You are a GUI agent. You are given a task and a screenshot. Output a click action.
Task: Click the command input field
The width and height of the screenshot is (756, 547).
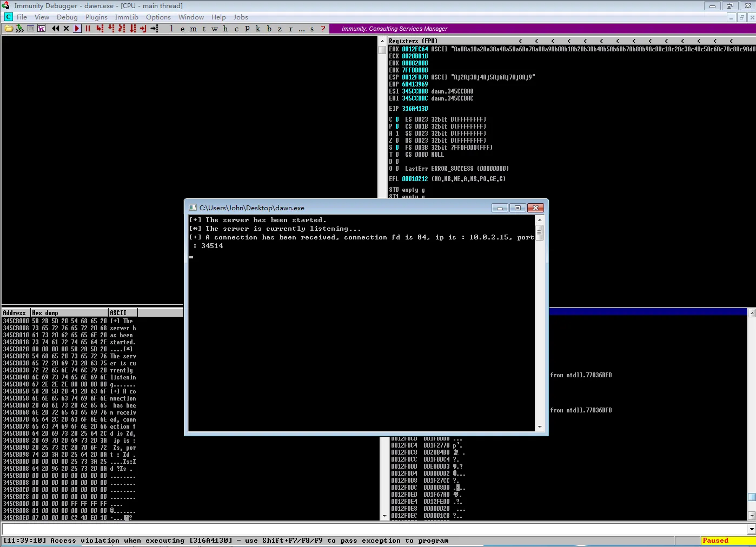pyautogui.click(x=374, y=529)
